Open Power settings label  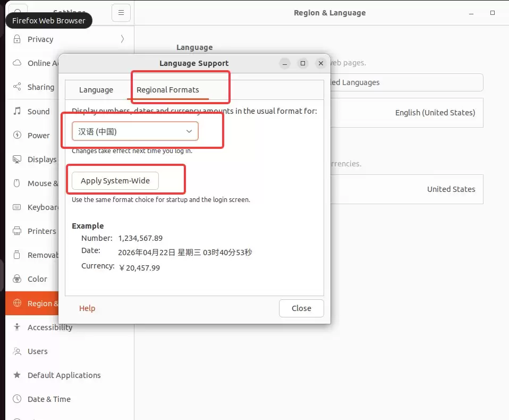tap(39, 136)
